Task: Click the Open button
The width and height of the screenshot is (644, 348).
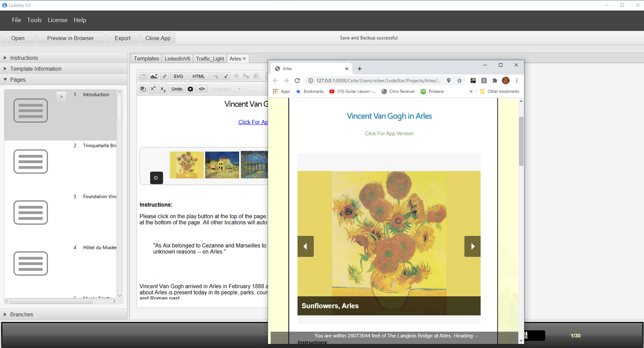Action: (18, 38)
